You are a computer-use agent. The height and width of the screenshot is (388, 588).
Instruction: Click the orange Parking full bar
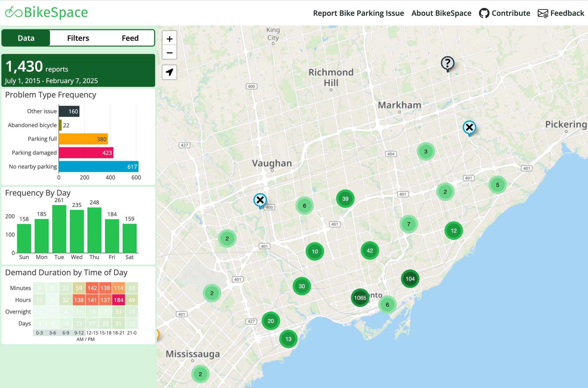coord(83,139)
